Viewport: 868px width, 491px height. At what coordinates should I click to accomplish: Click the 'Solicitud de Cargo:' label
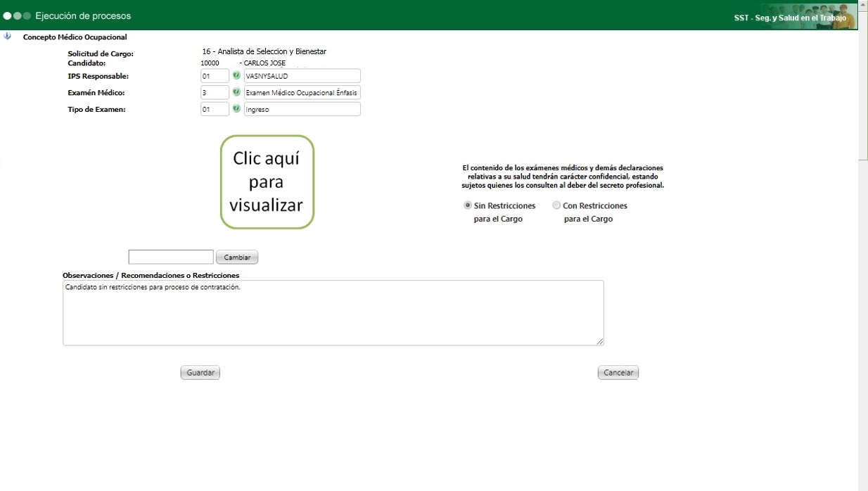tap(101, 54)
